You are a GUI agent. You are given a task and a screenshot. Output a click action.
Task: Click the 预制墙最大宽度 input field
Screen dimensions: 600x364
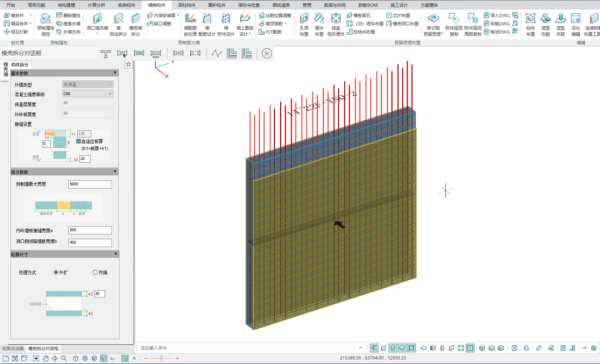pyautogui.click(x=90, y=184)
